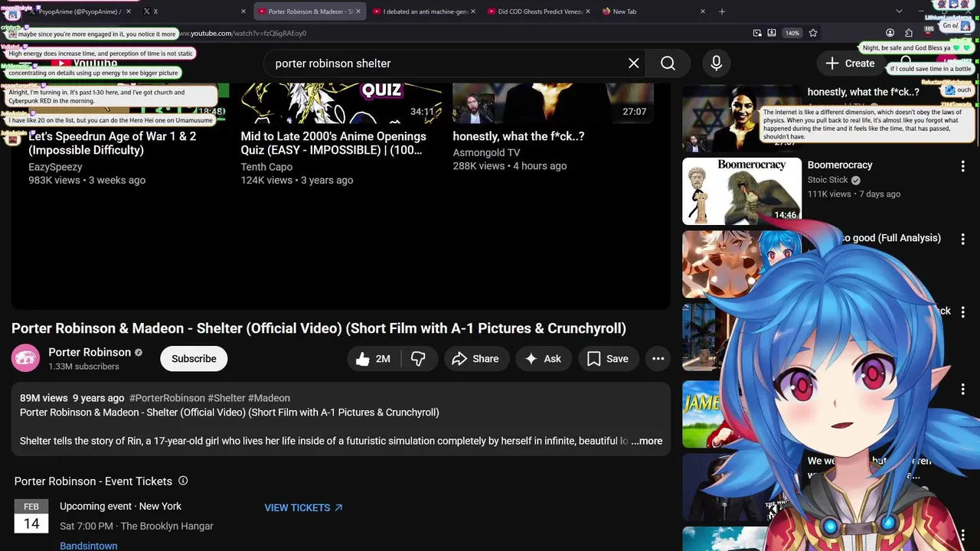Open the Ask AI button
The image size is (980, 551).
coord(543,358)
